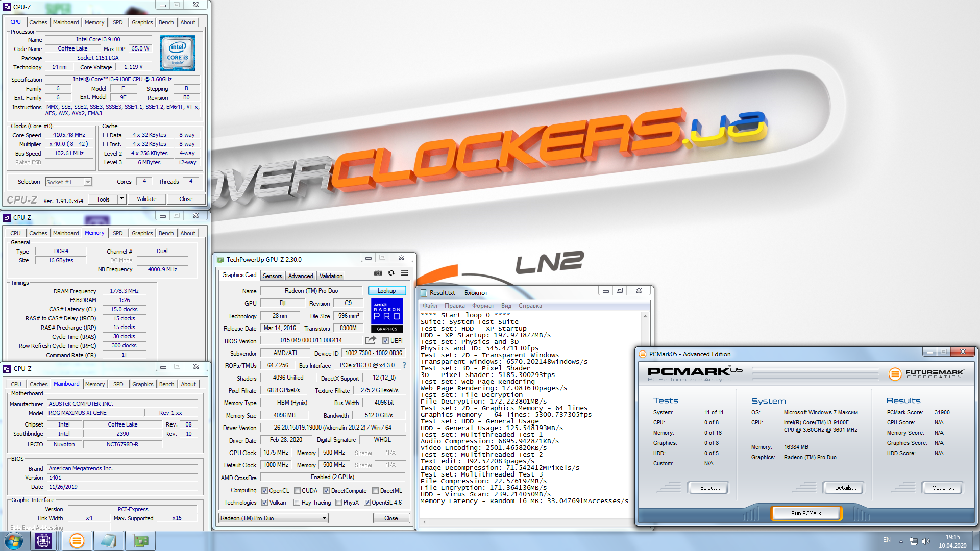Open the Socket #1 selection dropdown

(x=68, y=182)
